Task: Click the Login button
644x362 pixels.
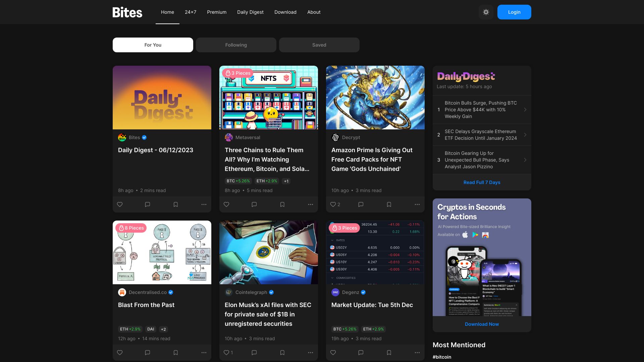Action: coord(514,12)
